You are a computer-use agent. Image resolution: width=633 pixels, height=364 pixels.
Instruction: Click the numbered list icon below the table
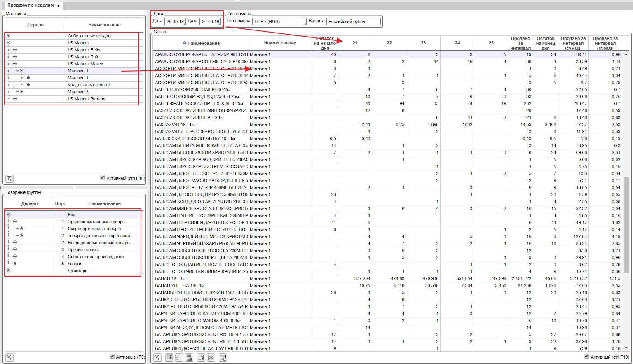179,357
